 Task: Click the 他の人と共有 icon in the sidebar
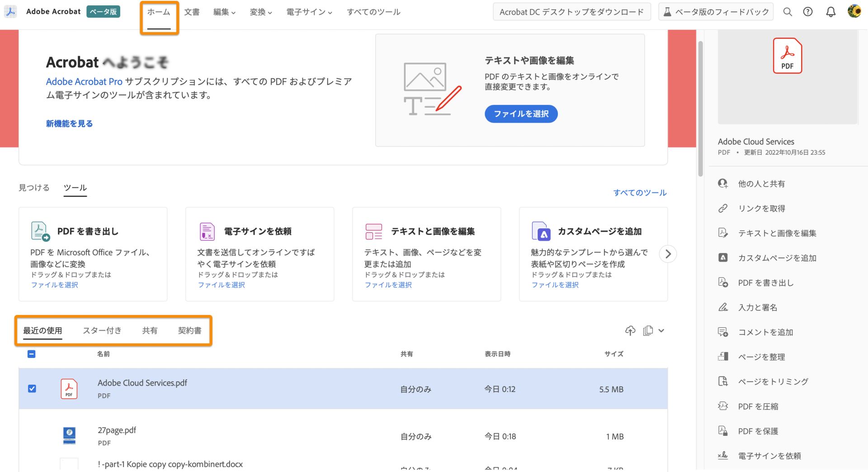click(723, 184)
